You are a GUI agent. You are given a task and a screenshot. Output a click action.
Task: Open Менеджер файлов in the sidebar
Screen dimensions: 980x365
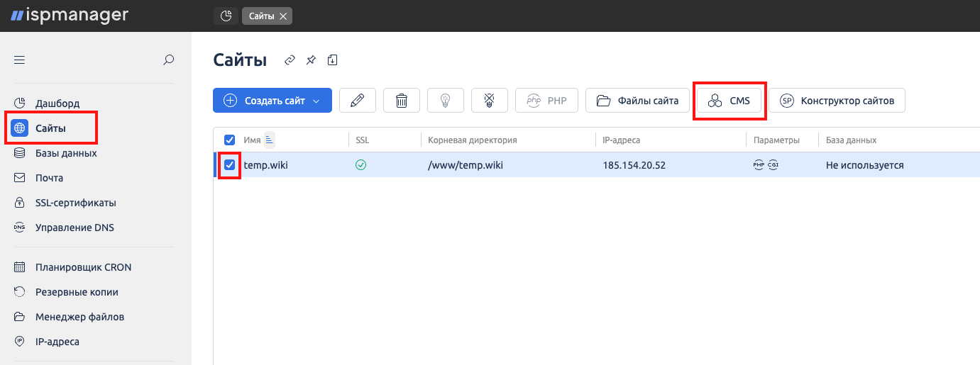tap(69, 317)
